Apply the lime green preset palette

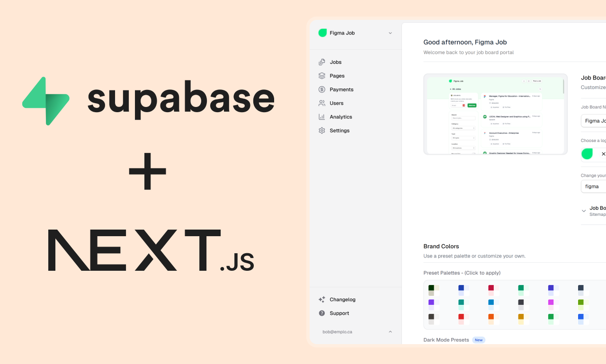pyautogui.click(x=583, y=305)
